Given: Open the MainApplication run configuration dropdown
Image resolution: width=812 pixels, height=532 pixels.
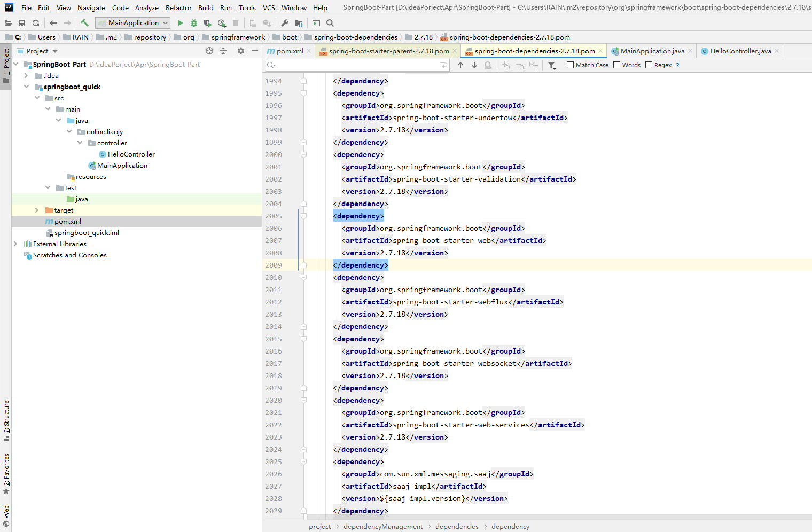Looking at the screenshot, I should [x=132, y=23].
